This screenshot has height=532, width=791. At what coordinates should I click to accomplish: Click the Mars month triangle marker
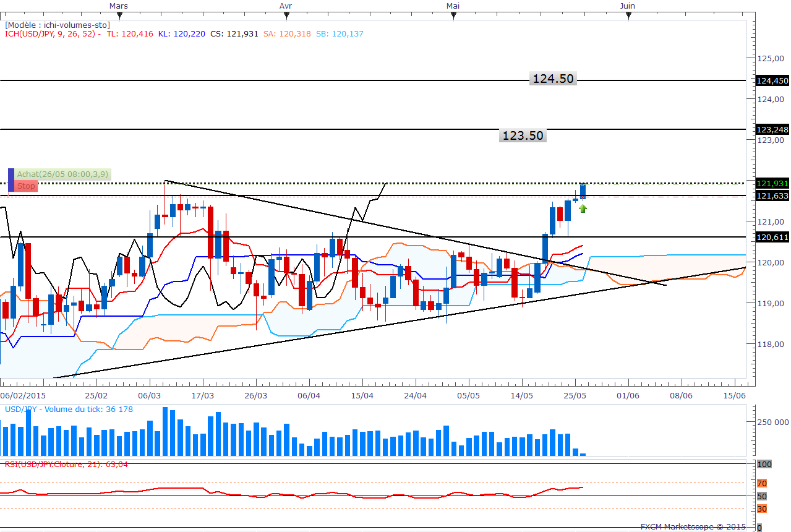tap(119, 16)
